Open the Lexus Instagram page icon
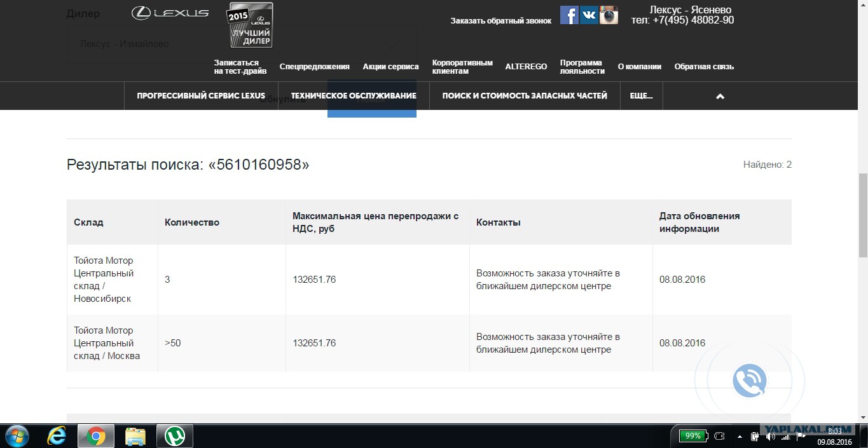Image resolution: width=868 pixels, height=448 pixels. 609,15
